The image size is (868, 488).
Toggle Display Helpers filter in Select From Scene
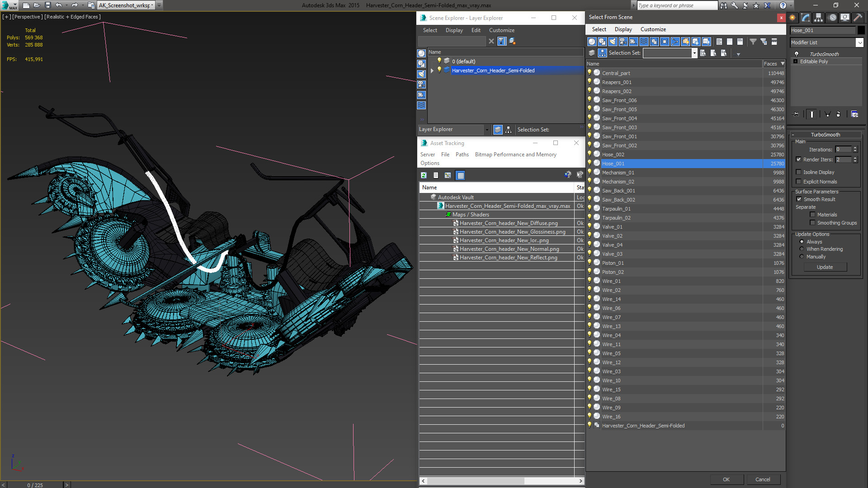click(633, 42)
